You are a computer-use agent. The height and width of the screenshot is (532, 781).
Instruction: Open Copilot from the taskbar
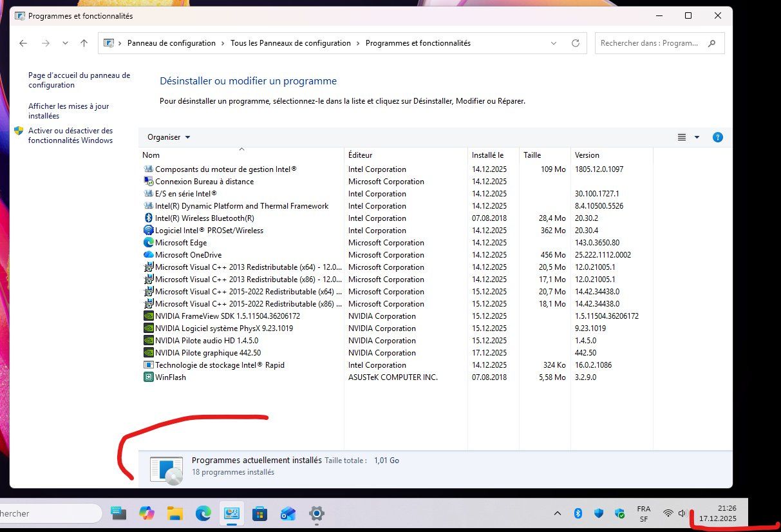pyautogui.click(x=146, y=513)
